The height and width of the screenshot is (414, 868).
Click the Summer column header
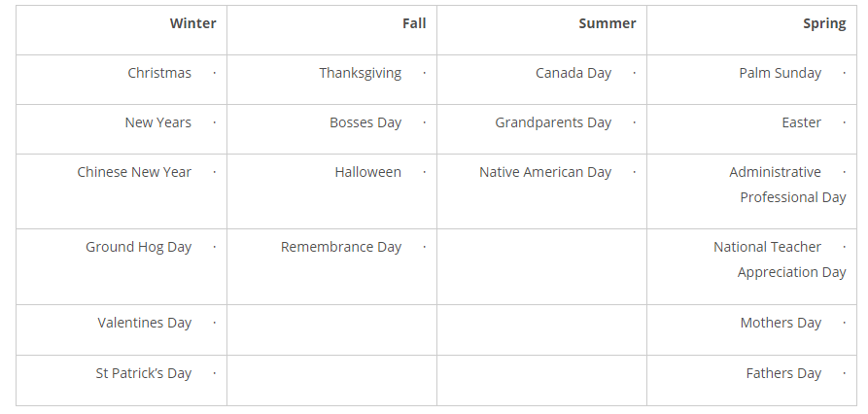click(607, 23)
